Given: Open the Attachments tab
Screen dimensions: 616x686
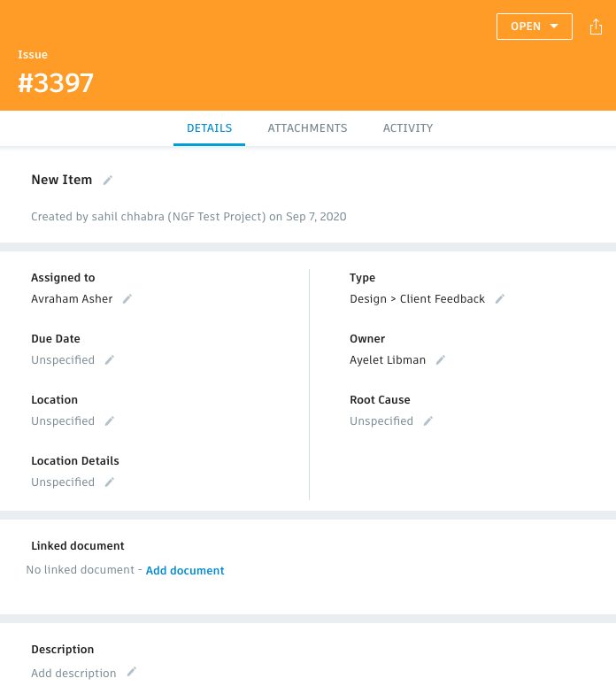Looking at the screenshot, I should pyautogui.click(x=307, y=128).
